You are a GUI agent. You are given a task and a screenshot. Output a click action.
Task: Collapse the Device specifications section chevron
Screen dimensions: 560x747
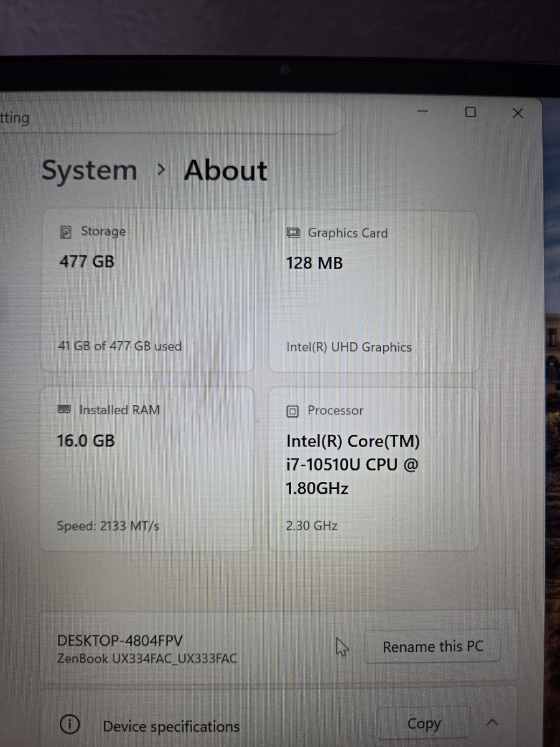(492, 723)
